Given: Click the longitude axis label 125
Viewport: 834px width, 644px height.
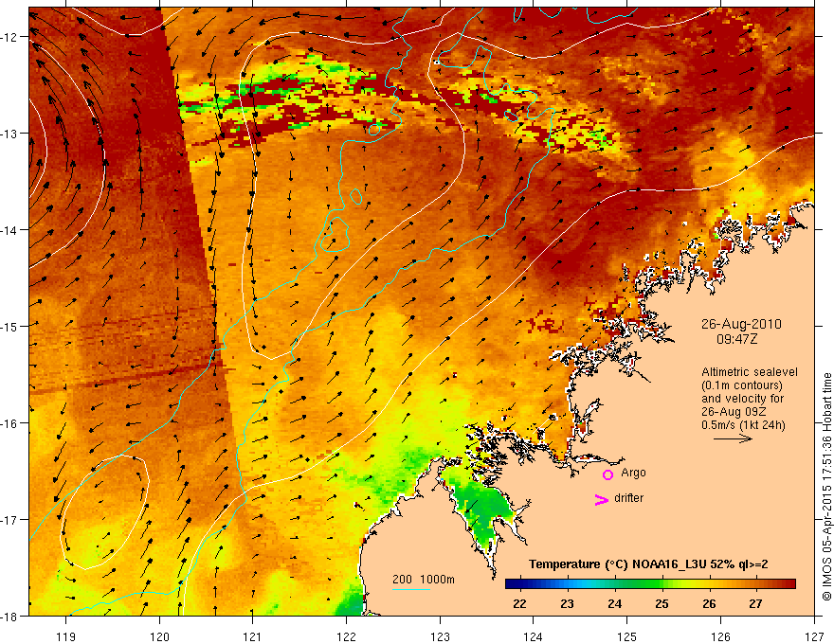Looking at the screenshot, I should [x=627, y=636].
